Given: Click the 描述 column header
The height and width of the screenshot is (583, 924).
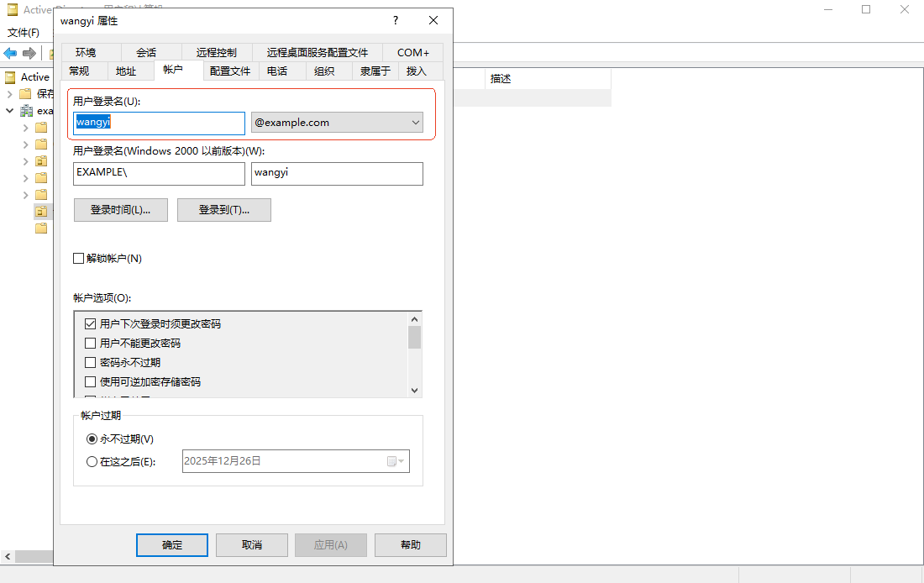Looking at the screenshot, I should tap(548, 79).
